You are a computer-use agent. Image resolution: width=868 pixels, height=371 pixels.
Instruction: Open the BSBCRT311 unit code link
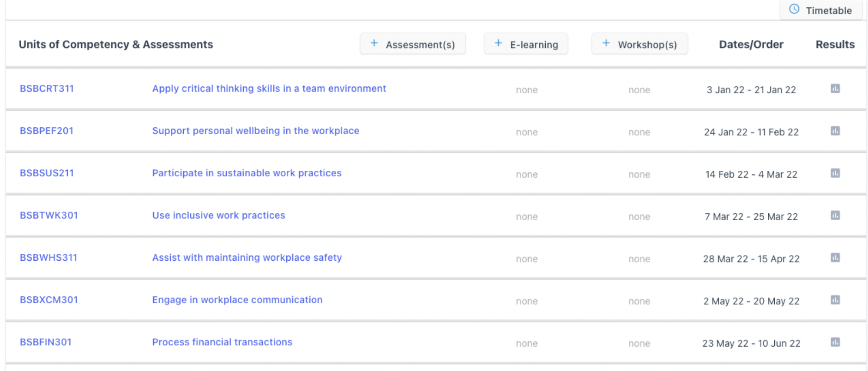(47, 89)
